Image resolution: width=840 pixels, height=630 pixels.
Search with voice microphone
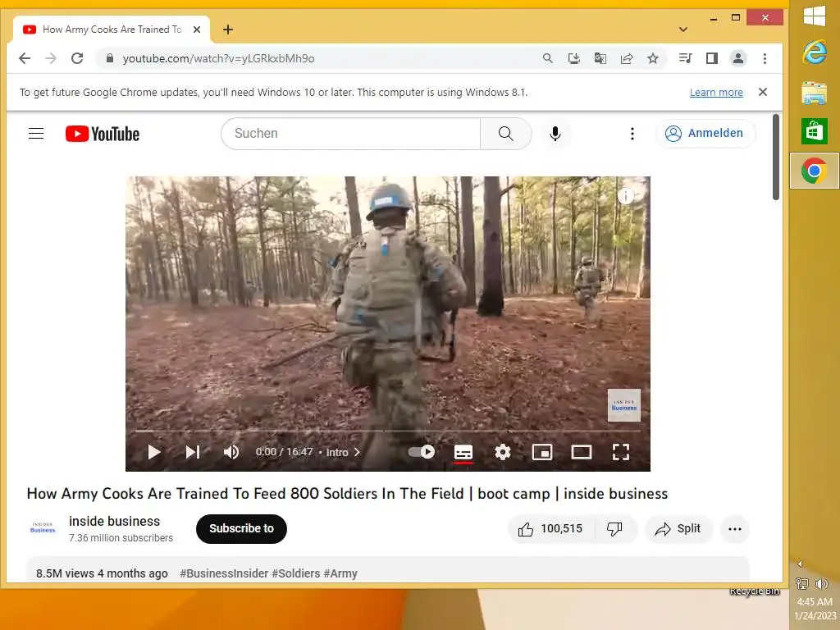(x=555, y=134)
